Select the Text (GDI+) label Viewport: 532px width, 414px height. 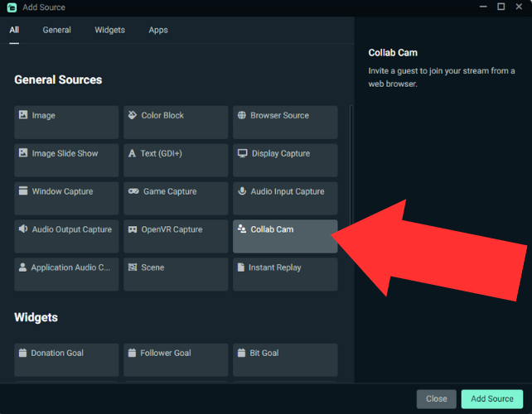161,153
